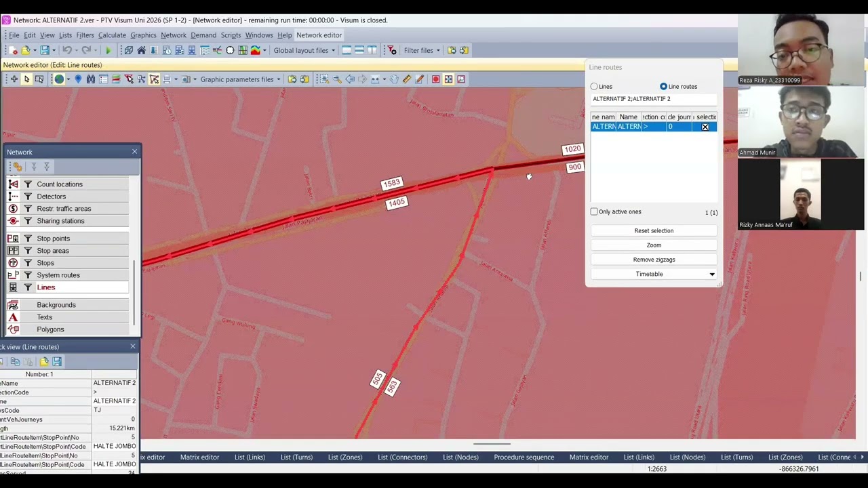Viewport: 868px width, 488px height.
Task: Click the Undo arrow icon
Action: pyautogui.click(x=66, y=50)
